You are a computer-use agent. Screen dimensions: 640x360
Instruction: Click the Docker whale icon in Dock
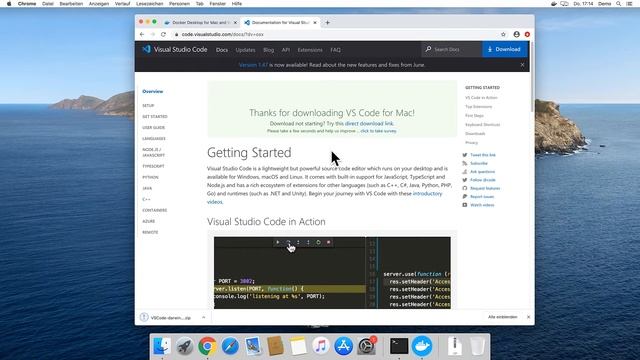pos(422,346)
